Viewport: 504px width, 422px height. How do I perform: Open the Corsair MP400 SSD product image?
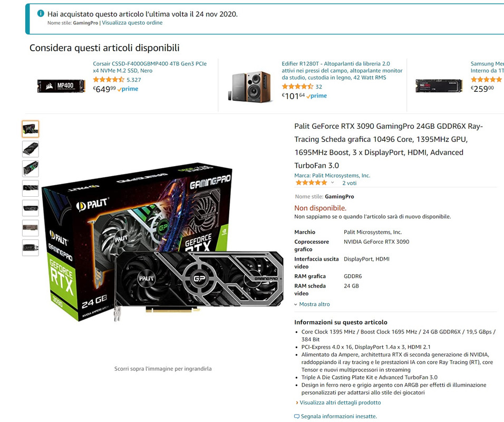coord(61,86)
